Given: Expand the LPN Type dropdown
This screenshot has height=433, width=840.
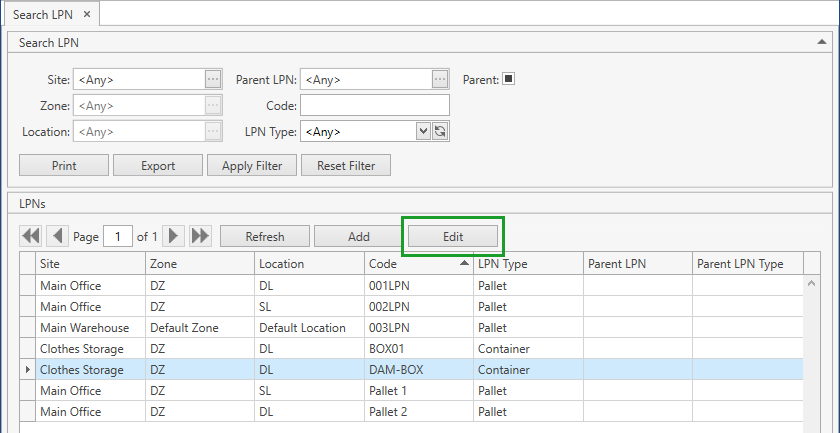Looking at the screenshot, I should (x=423, y=131).
